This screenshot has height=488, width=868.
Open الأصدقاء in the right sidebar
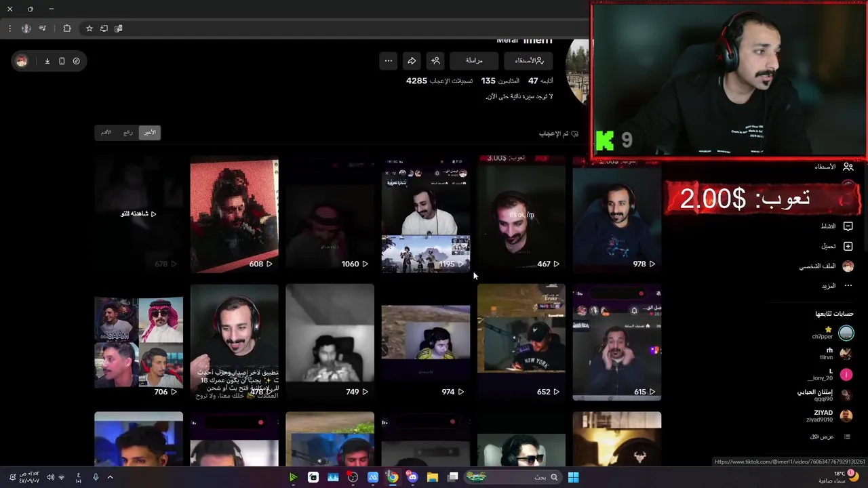click(833, 166)
